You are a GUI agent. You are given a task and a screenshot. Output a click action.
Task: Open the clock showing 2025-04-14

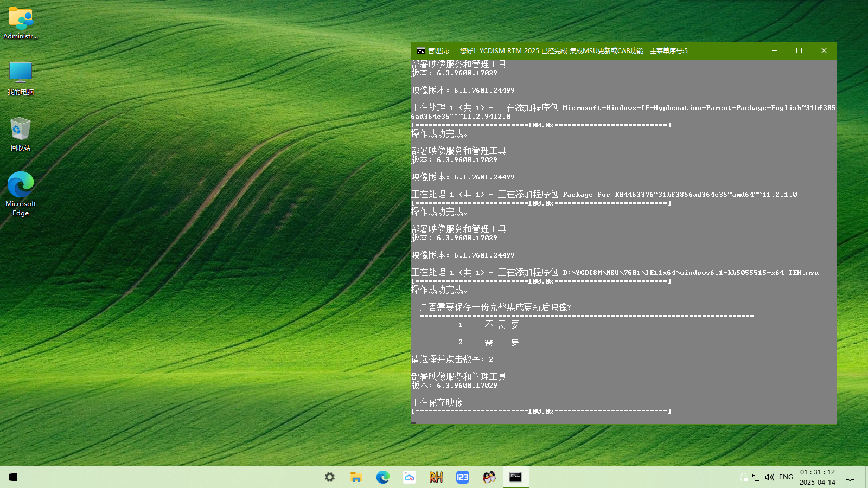(818, 477)
